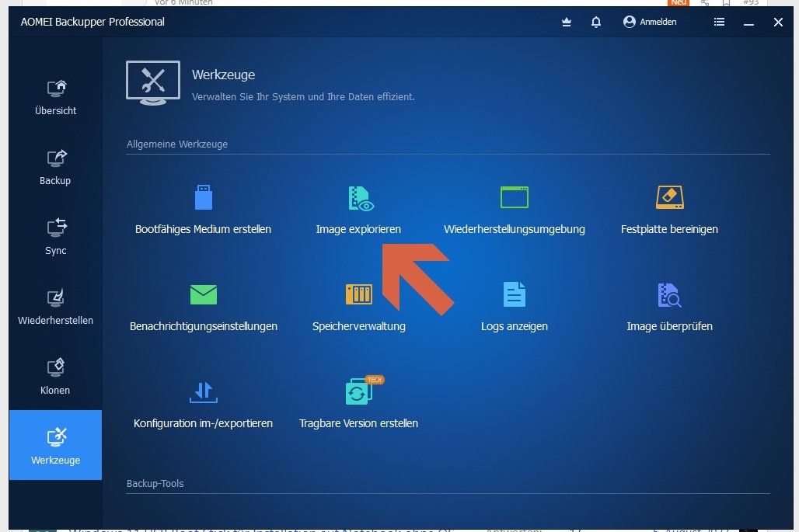
Task: Click the Image überprüfen magnifier icon
Action: click(669, 295)
